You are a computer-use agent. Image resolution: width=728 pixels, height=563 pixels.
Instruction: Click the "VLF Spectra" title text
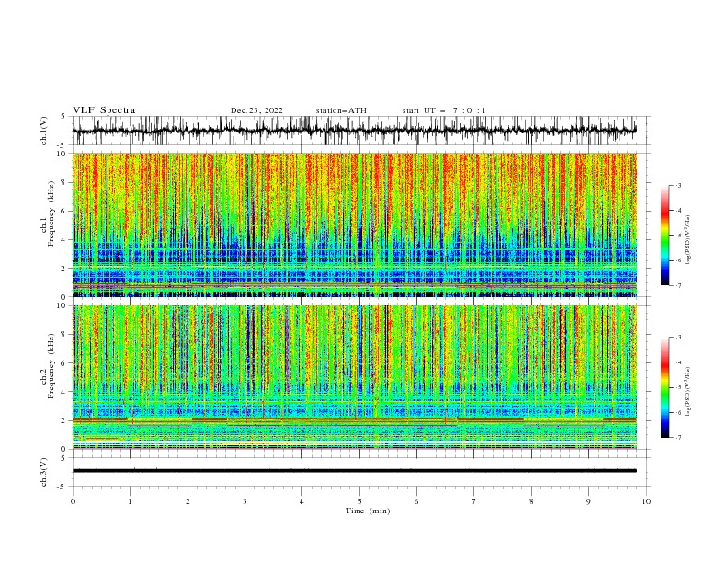pyautogui.click(x=104, y=110)
